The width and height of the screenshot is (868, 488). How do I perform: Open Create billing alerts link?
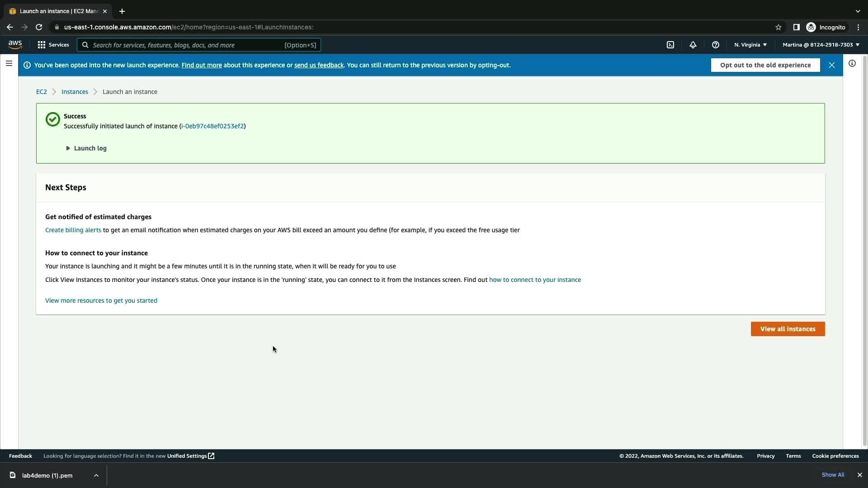coord(73,230)
